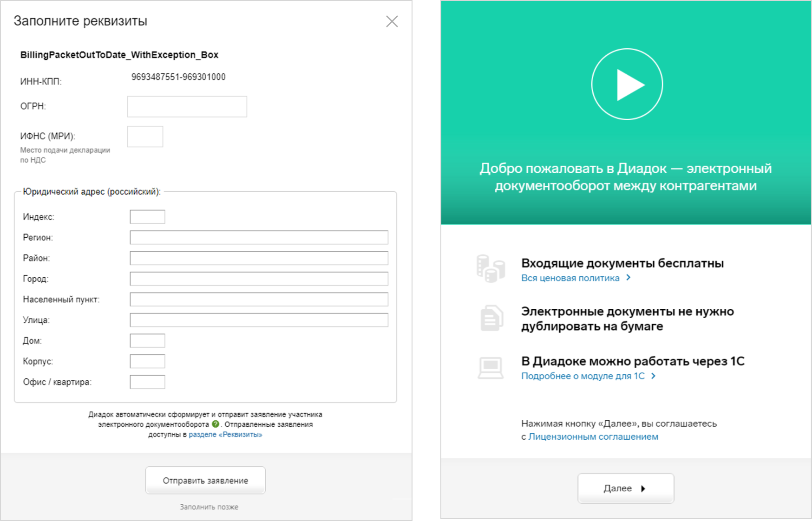The height and width of the screenshot is (521, 812).
Task: Click the 'Юридический адрес (российский):' legend
Action: [92, 192]
